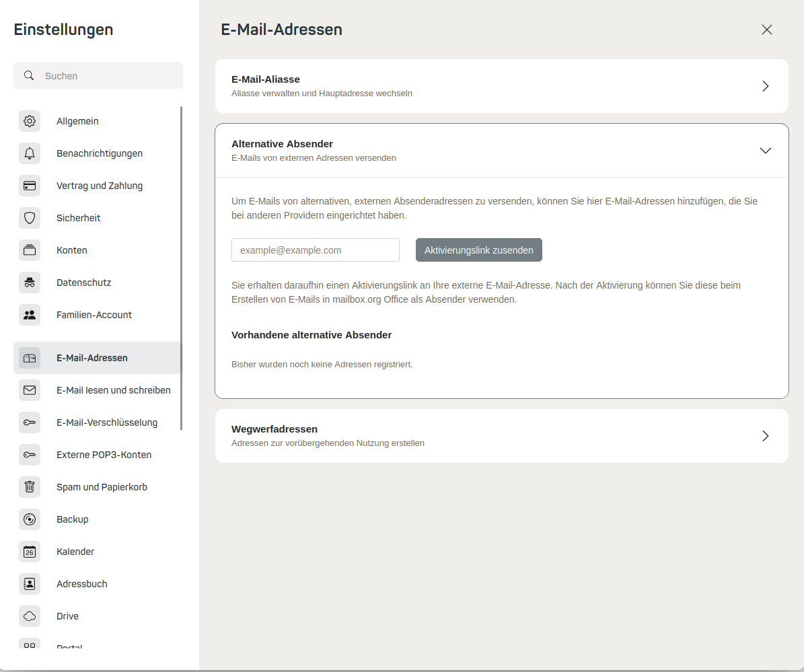The height and width of the screenshot is (672, 804).
Task: Open E-Mail lesen und schreiben settings
Action: 98,390
